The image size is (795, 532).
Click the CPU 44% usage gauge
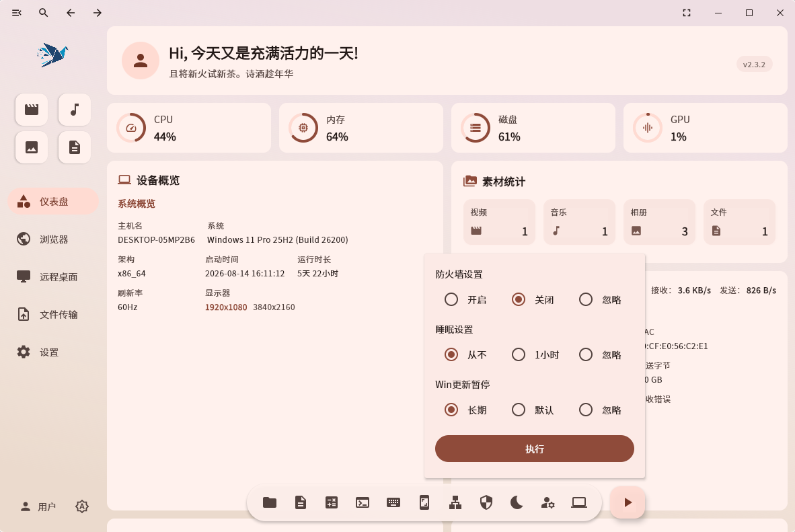[131, 128]
